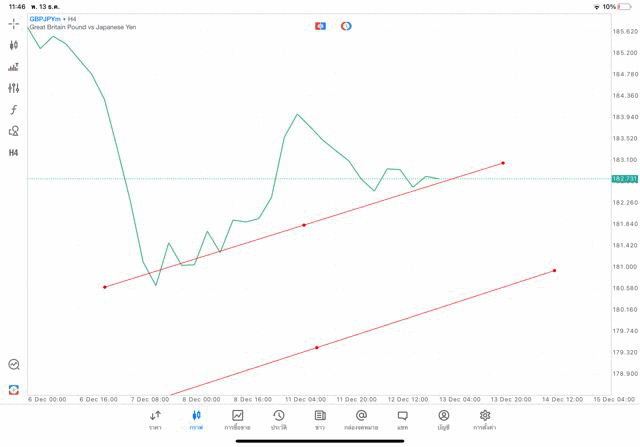Open the กล่องจดหมาย mailbox tab
This screenshot has height=447, width=640.
point(361,419)
